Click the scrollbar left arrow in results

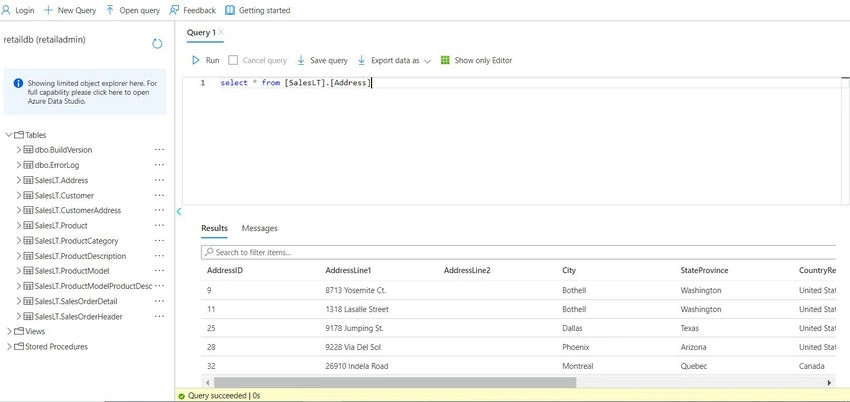pyautogui.click(x=207, y=382)
